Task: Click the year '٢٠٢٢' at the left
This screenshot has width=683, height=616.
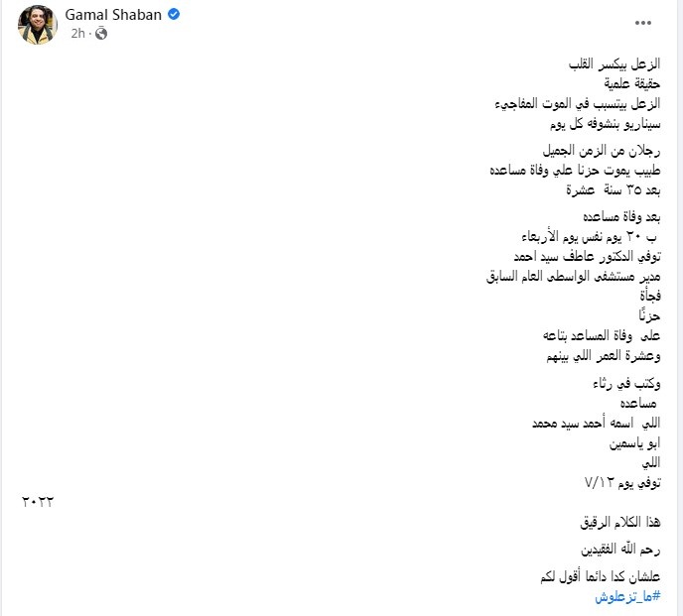Action: pyautogui.click(x=37, y=502)
